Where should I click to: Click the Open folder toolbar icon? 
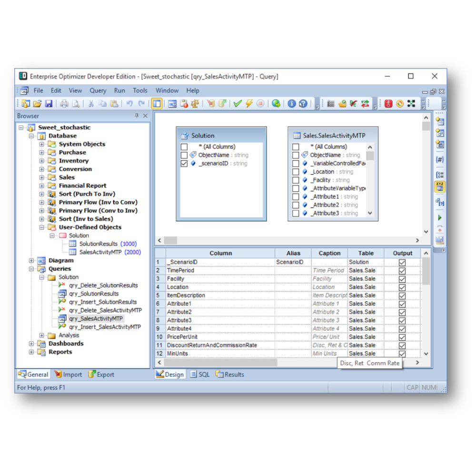click(37, 103)
